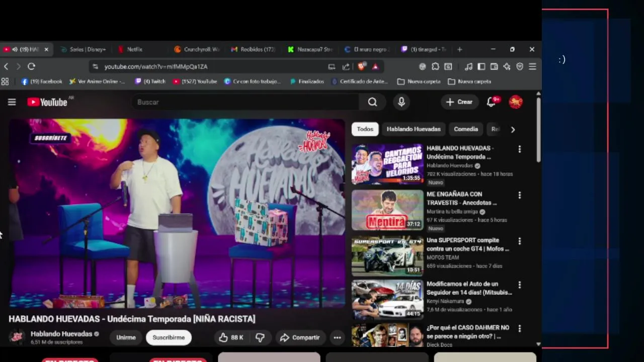Show more filter chips with the right arrow
The height and width of the screenshot is (362, 644).
[513, 130]
